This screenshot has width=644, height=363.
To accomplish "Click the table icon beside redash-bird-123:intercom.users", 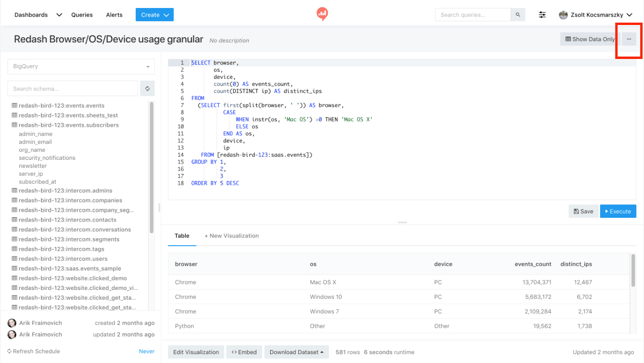I will pos(15,259).
